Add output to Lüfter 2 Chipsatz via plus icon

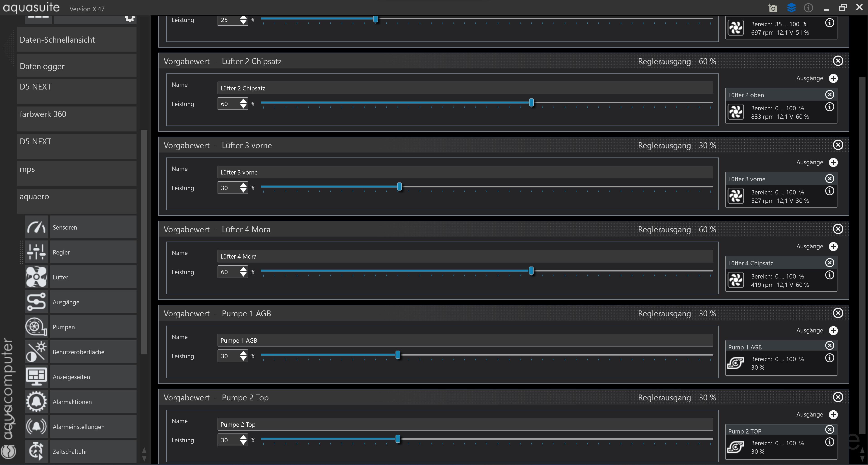coord(833,78)
